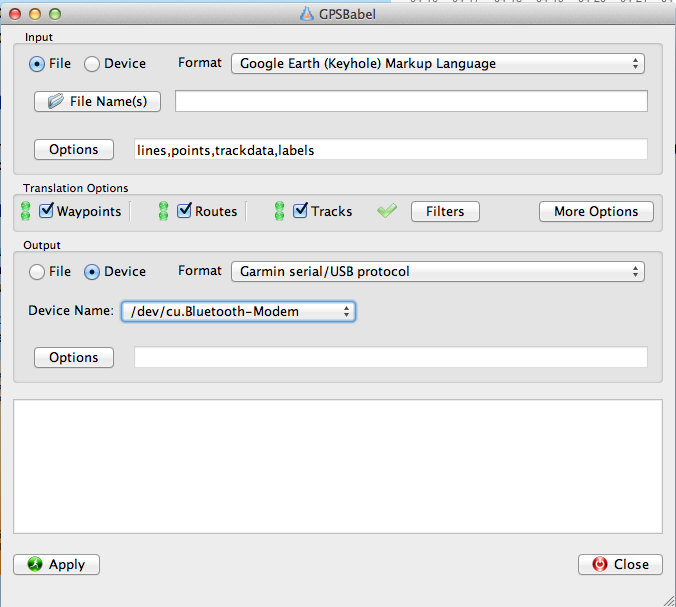Click the GPSBabel title bar icon
This screenshot has height=607, width=676.
[307, 14]
